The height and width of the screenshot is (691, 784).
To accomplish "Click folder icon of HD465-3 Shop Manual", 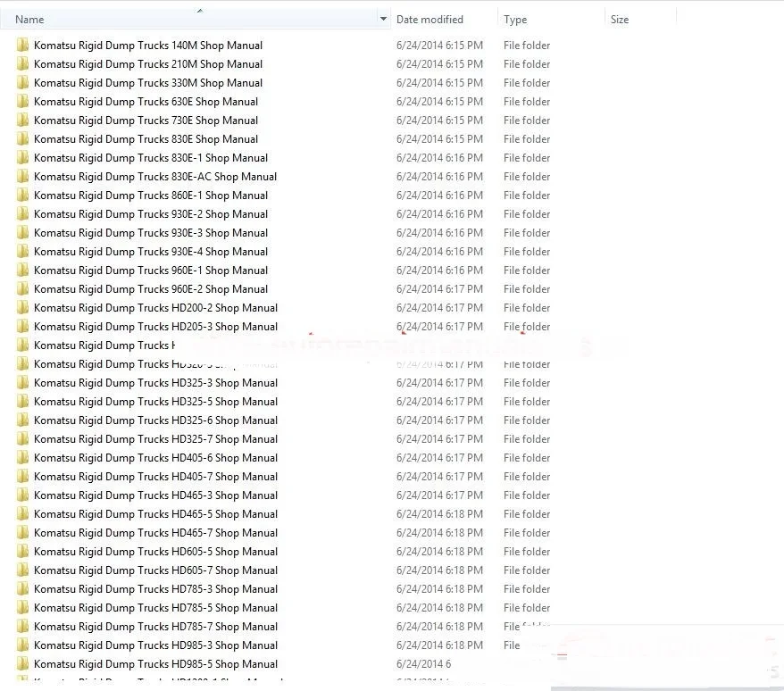I will click(x=22, y=495).
